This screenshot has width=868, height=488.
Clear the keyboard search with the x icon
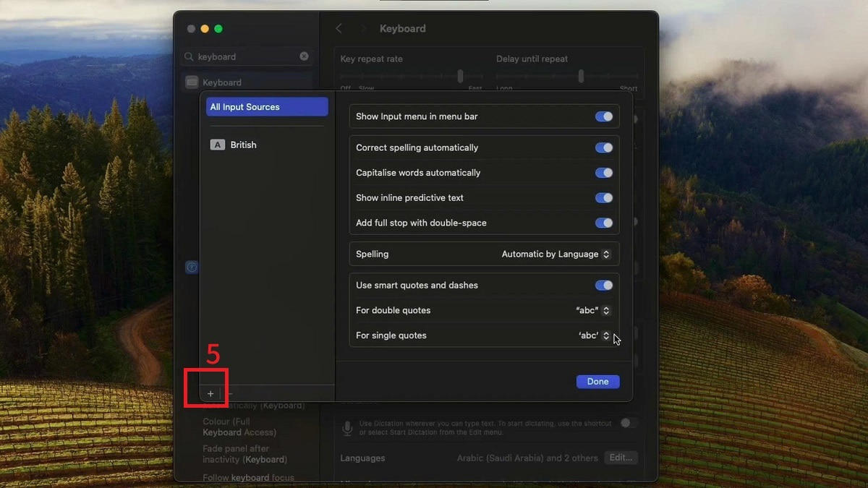tap(305, 56)
